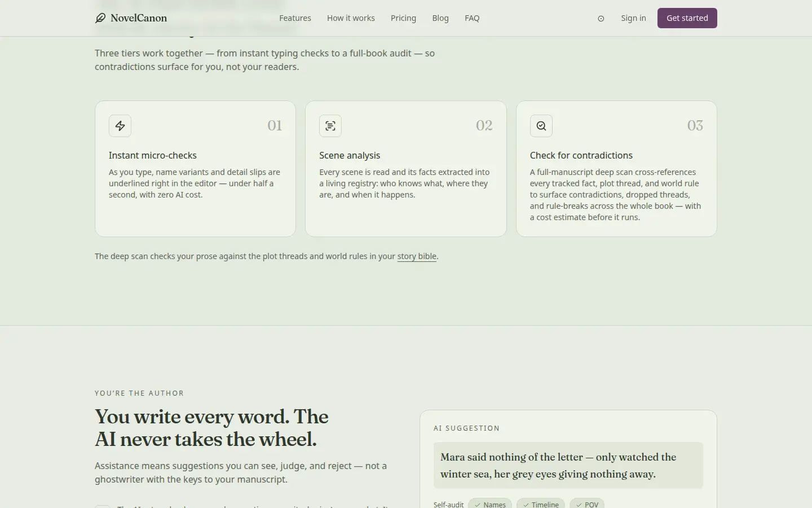Click the Instant micro-checks heading

153,155
